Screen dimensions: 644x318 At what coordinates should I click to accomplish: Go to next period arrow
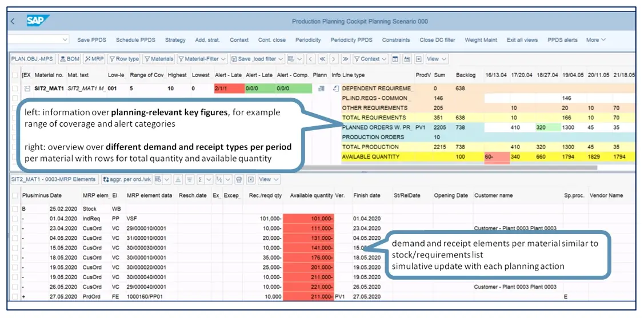[x=334, y=59]
